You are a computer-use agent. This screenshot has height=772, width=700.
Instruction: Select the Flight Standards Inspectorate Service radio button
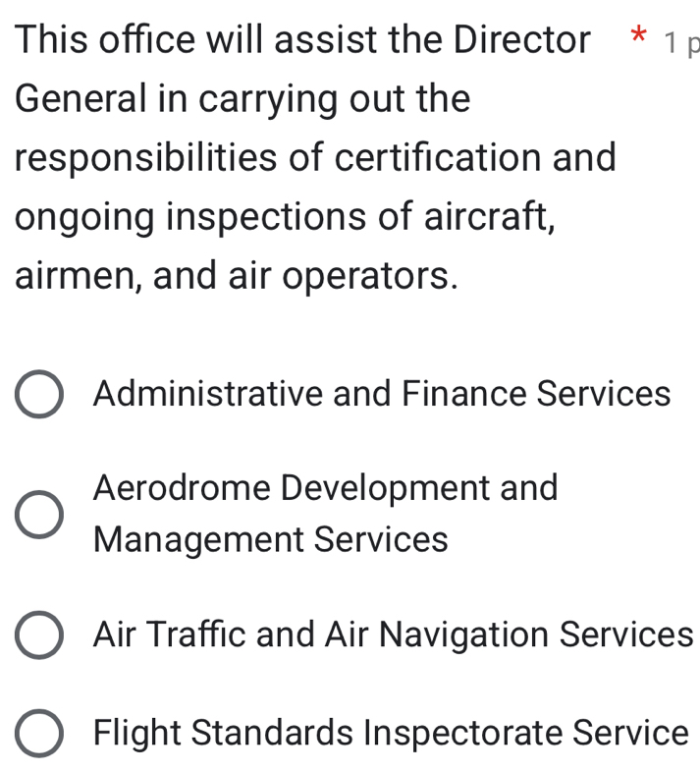[x=41, y=733]
